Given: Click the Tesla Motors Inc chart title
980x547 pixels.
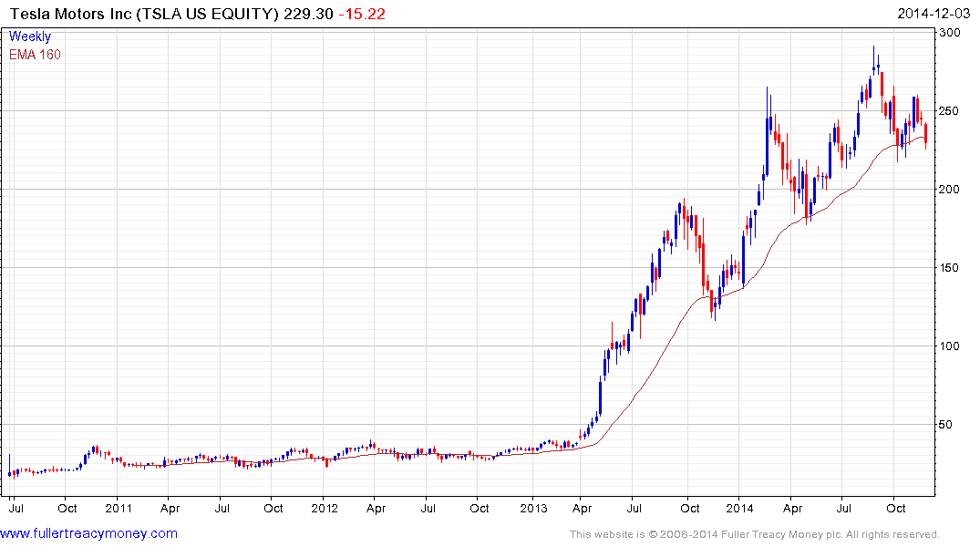Looking at the screenshot, I should tap(144, 14).
